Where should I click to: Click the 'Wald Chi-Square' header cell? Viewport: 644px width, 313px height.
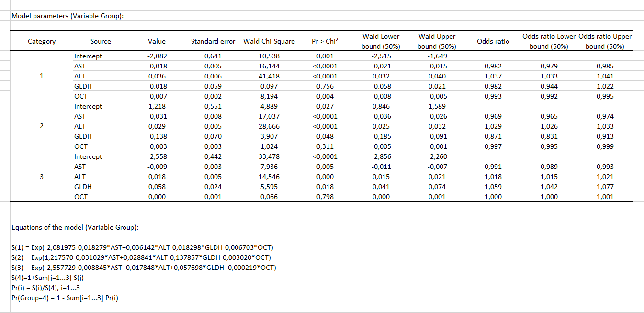point(269,42)
